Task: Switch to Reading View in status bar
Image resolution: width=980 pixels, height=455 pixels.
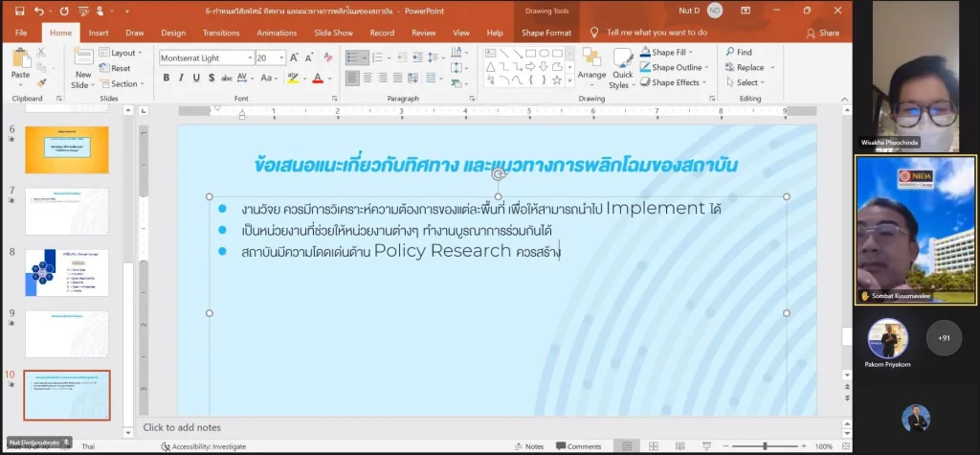Action: point(679,446)
